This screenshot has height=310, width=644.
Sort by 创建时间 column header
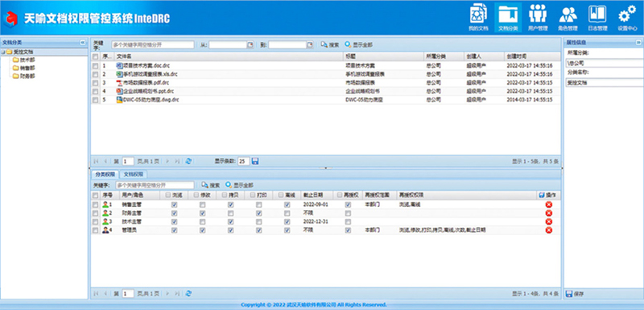click(532, 56)
